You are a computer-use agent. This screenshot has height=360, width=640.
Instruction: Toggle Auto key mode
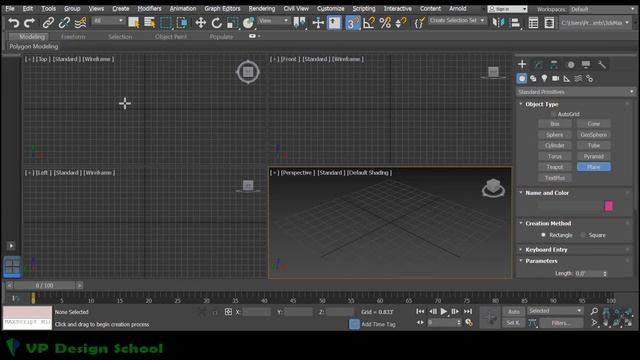(513, 311)
